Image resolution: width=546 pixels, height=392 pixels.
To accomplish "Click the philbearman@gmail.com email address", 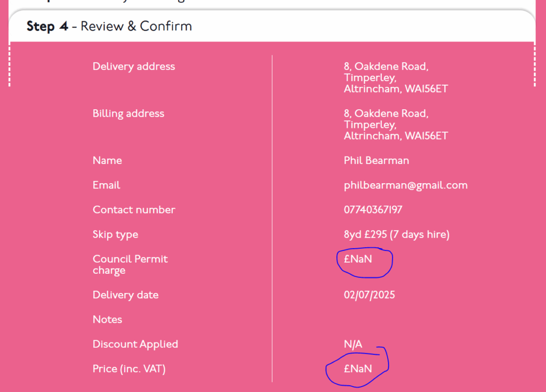I will [x=406, y=185].
